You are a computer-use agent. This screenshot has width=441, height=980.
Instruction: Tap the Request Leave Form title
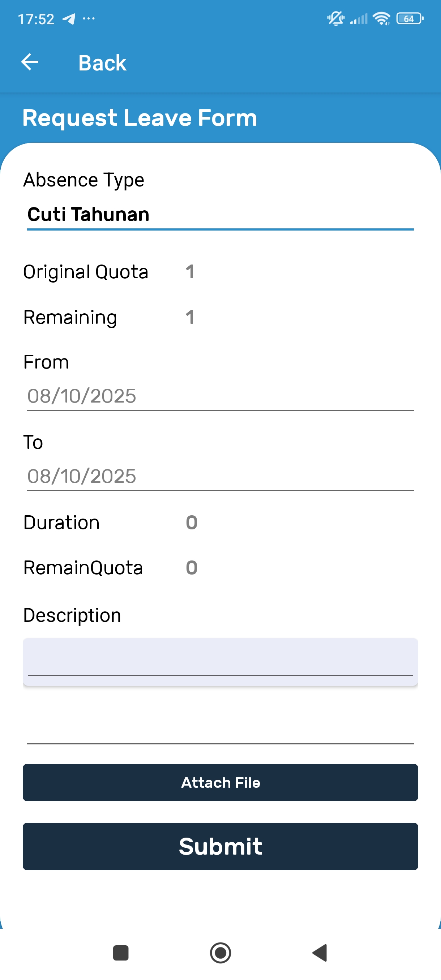[x=140, y=117]
